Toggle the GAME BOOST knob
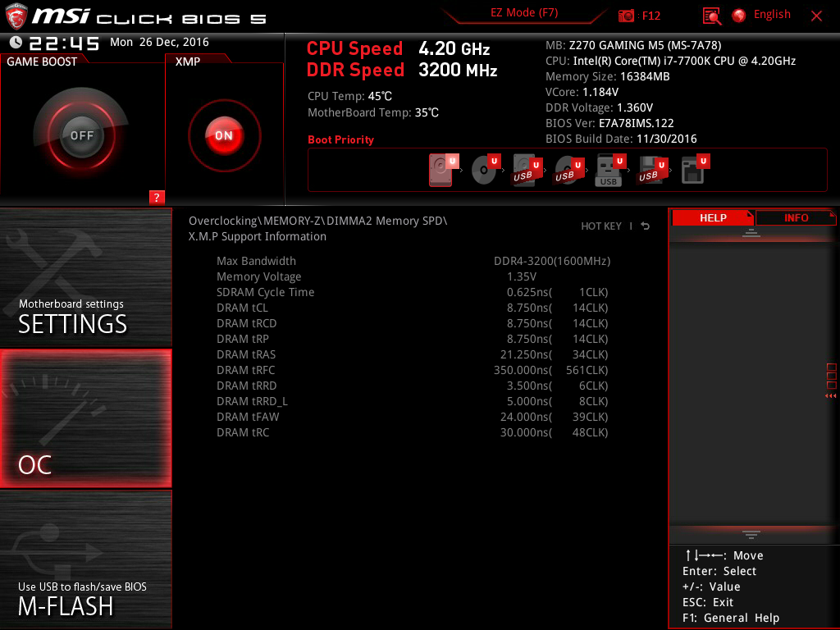 coord(81,135)
